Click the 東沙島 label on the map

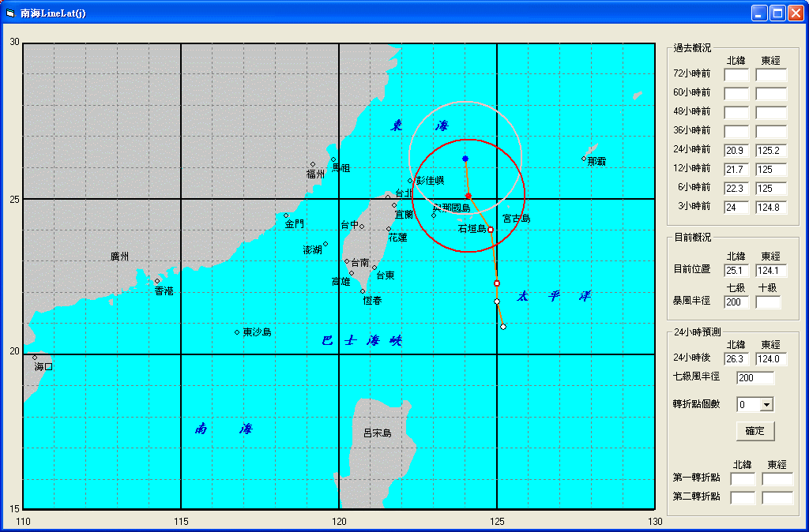(x=258, y=332)
